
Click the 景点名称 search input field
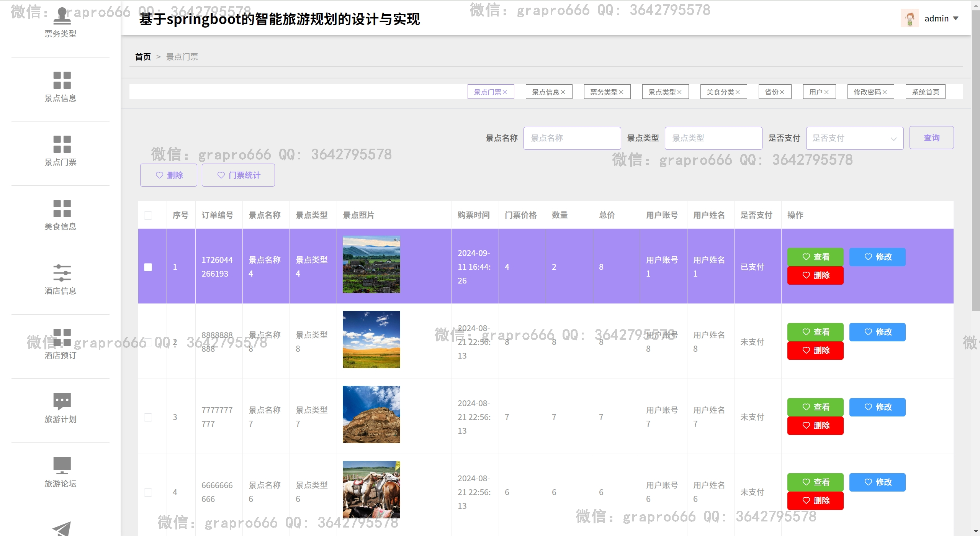point(572,138)
